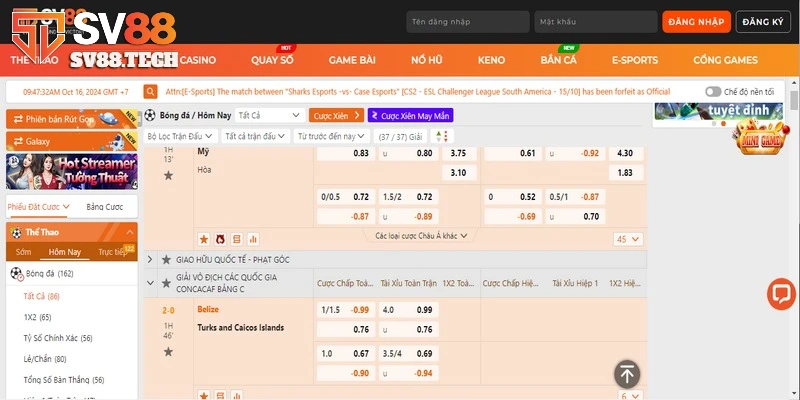
Task: Open the Tất Cả dropdown next to Bóng đá
Action: [269, 116]
